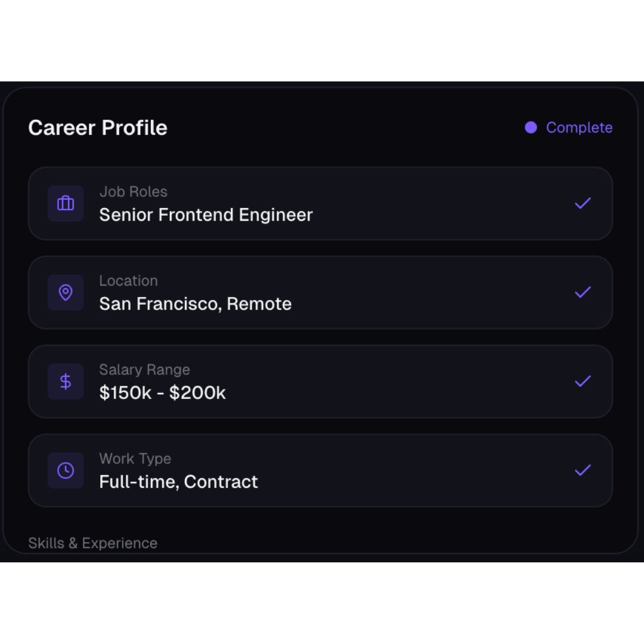Select Senior Frontend Engineer value text
The height and width of the screenshot is (644, 644).
(x=206, y=215)
